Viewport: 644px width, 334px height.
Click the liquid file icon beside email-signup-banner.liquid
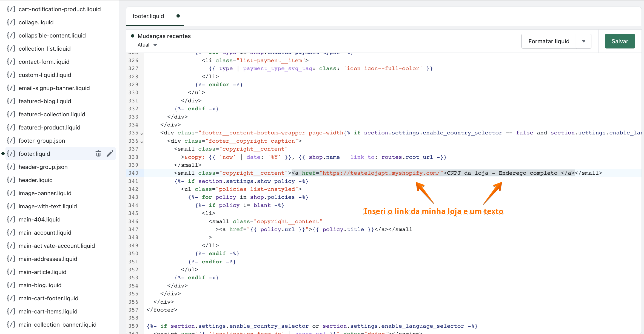coord(11,88)
